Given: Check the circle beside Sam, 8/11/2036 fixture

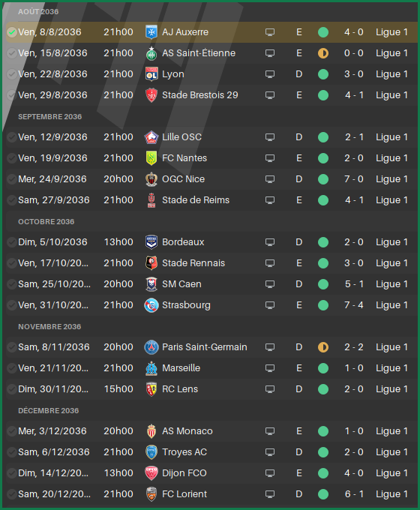Looking at the screenshot, I should [12, 347].
